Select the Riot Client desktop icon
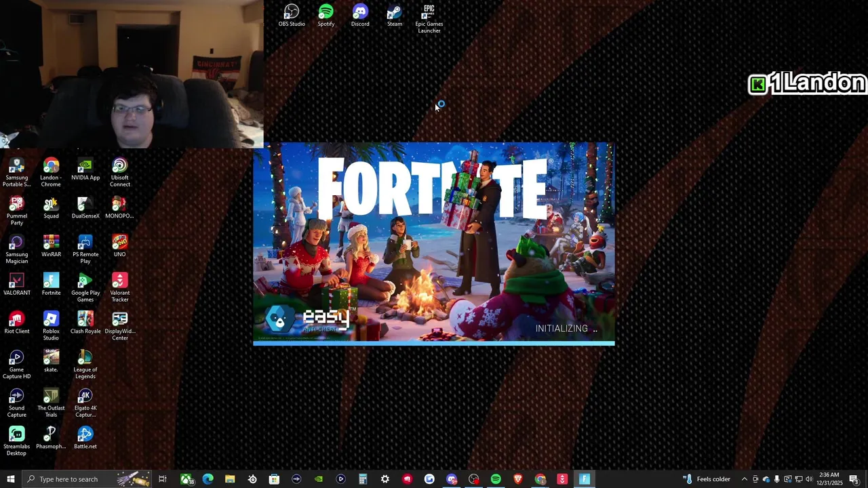Image resolution: width=868 pixels, height=488 pixels. click(17, 323)
